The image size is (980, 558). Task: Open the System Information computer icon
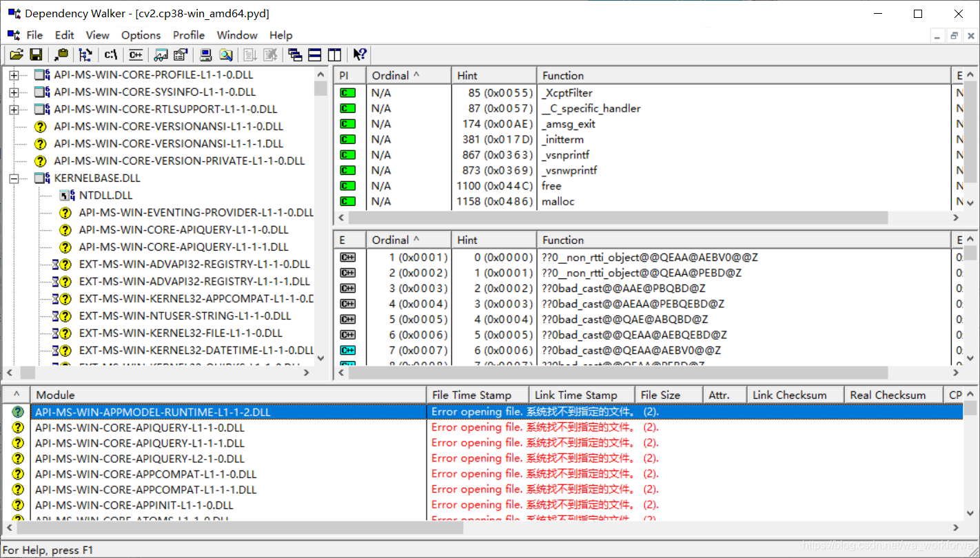tap(206, 54)
